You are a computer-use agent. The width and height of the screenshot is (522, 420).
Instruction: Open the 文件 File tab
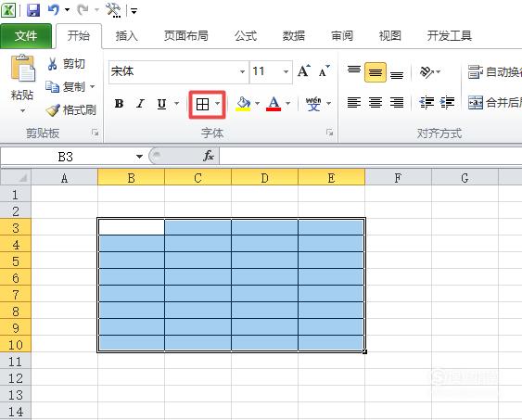26,35
